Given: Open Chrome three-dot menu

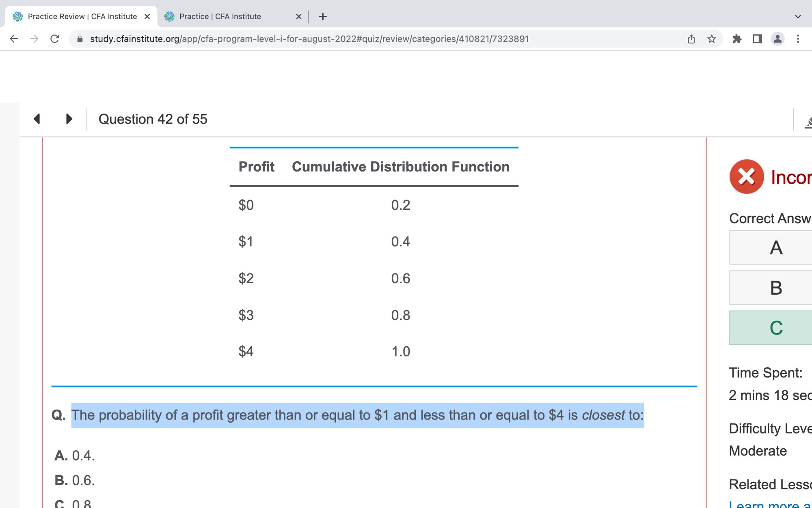Looking at the screenshot, I should click(798, 39).
